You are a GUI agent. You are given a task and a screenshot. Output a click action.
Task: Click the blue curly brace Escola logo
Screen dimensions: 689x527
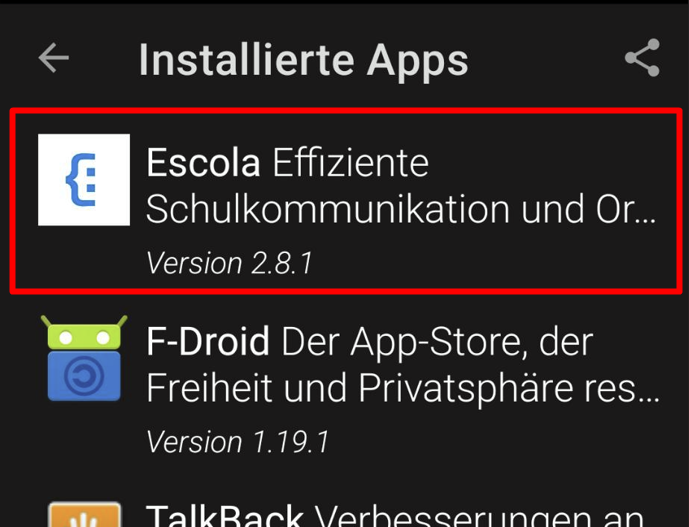(x=81, y=180)
